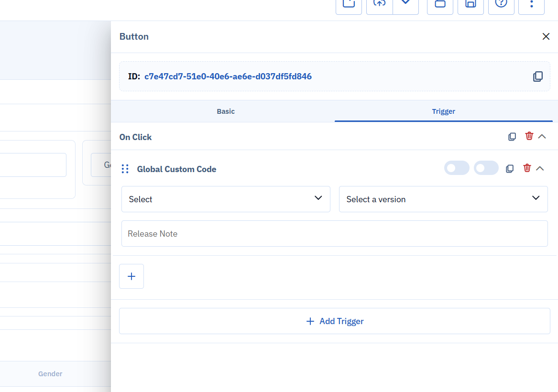Select the Trigger tab
Screen dimensions: 558x392
coord(443,111)
